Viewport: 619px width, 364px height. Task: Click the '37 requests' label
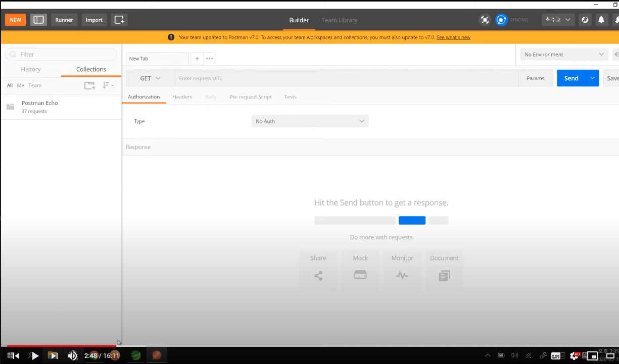34,112
